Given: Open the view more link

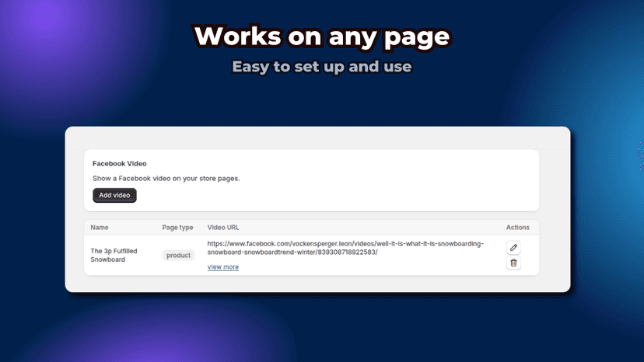Looking at the screenshot, I should [223, 266].
